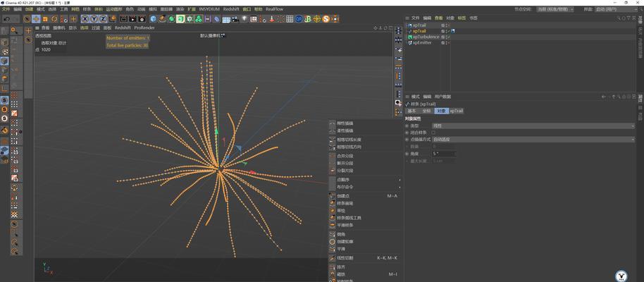644x282 pixels.
Task: Click Render View clapperboard icon
Action: click(123, 18)
